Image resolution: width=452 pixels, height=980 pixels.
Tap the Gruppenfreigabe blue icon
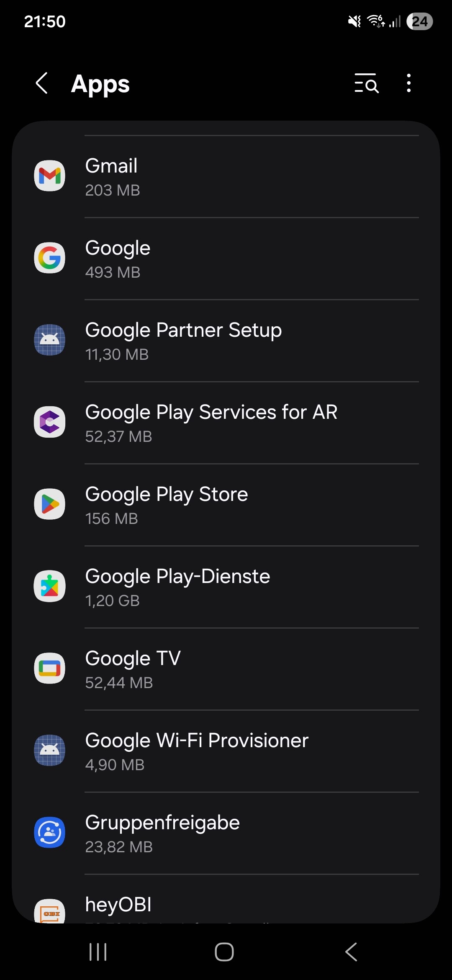tap(49, 833)
